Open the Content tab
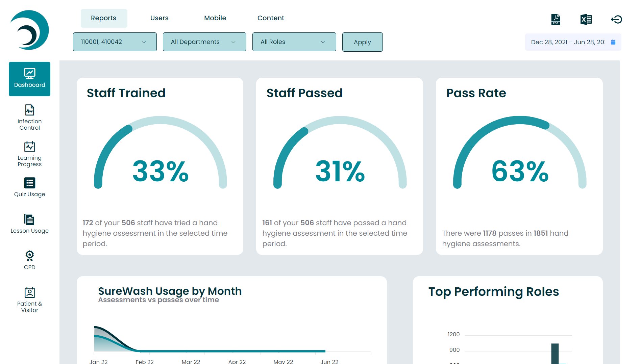Viewport: 640px width, 364px height. pos(271,18)
